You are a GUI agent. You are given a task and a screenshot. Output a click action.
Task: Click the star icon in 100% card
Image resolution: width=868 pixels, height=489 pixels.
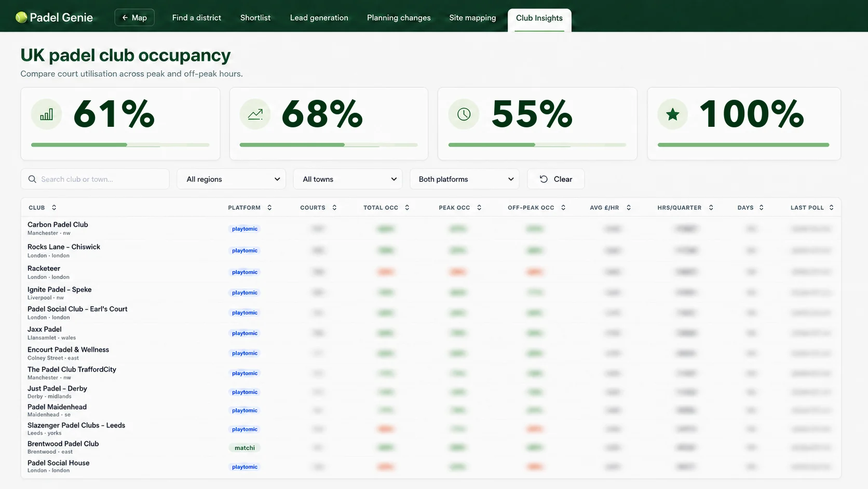673,114
